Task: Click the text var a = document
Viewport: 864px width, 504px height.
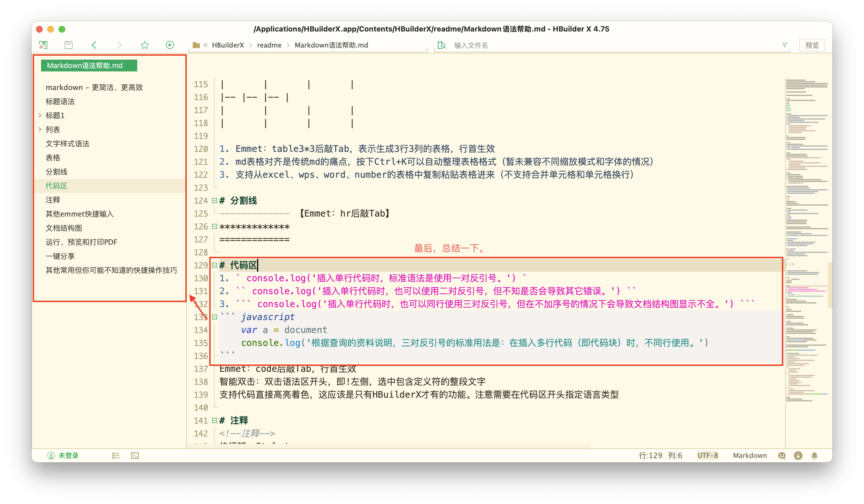Action: coord(284,330)
